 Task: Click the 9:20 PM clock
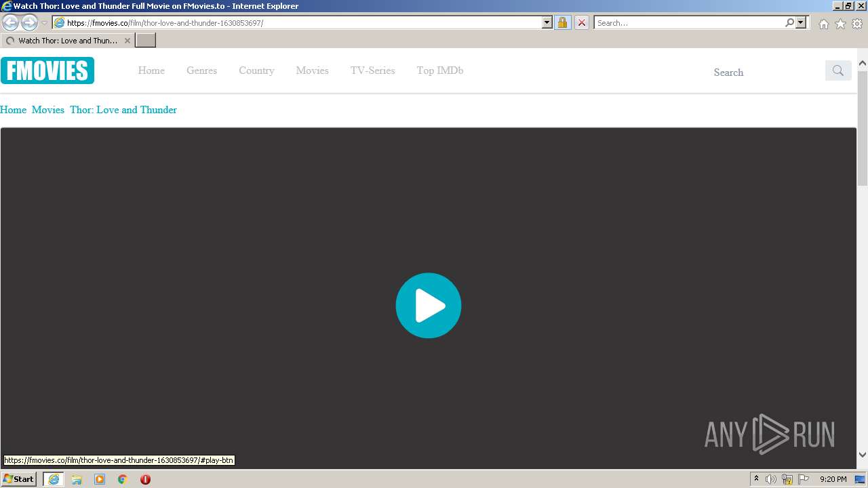pyautogui.click(x=833, y=479)
